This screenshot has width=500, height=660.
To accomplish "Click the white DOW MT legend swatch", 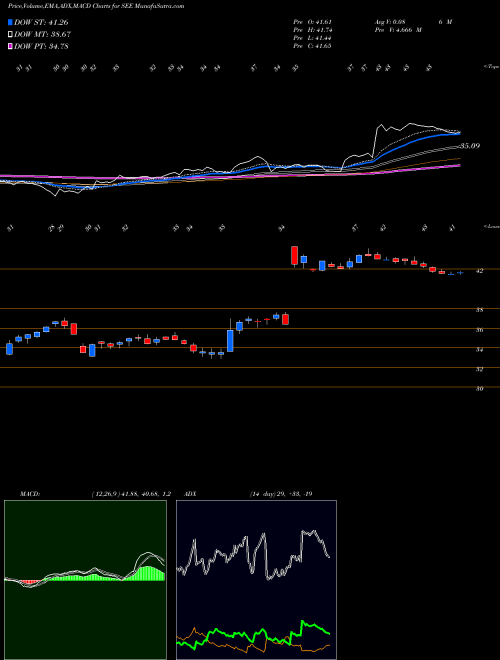I will [x=10, y=35].
